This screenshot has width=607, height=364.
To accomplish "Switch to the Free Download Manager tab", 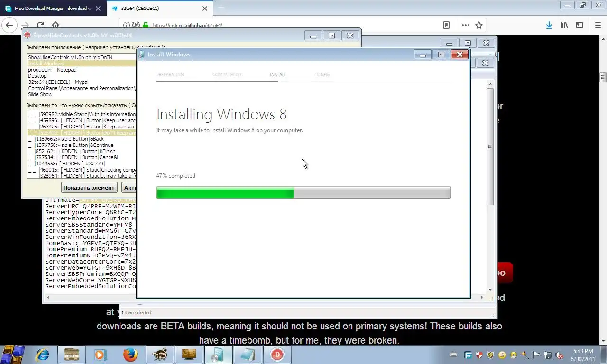I will pyautogui.click(x=53, y=8).
